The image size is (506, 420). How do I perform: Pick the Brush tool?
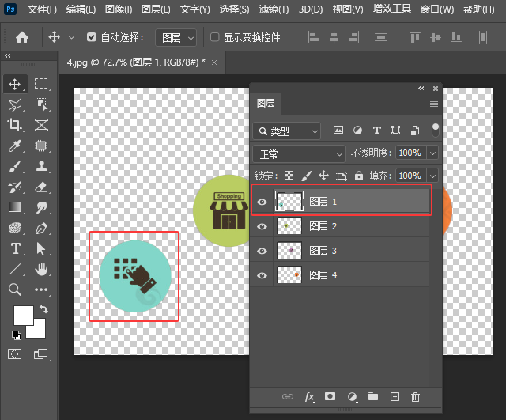click(x=15, y=166)
